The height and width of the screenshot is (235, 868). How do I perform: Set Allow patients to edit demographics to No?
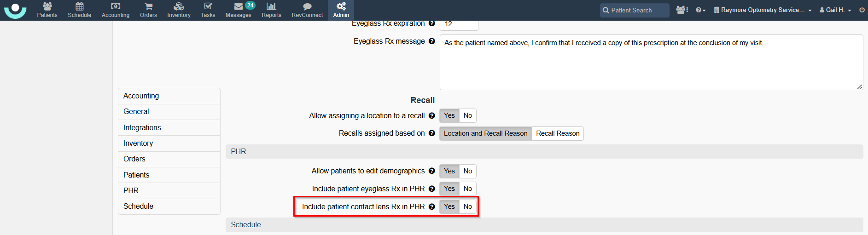coord(468,171)
